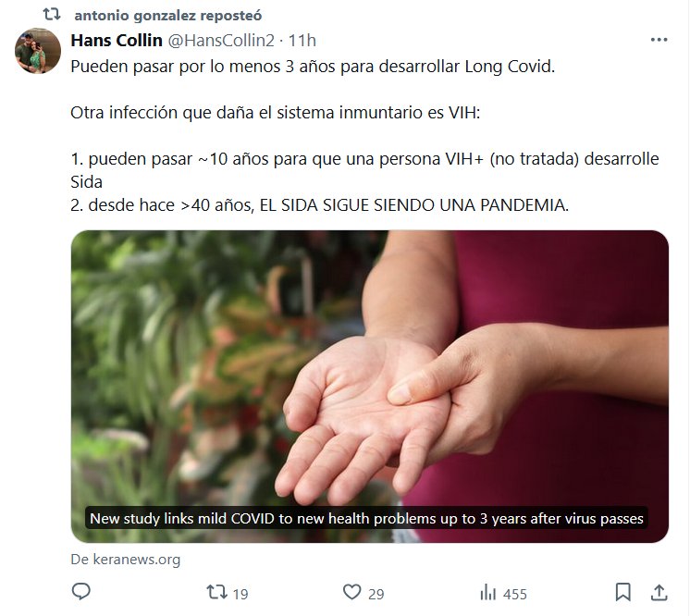Viewport: 690px width, 616px height.
Task: Like the tweet using the heart icon
Action: [x=352, y=592]
